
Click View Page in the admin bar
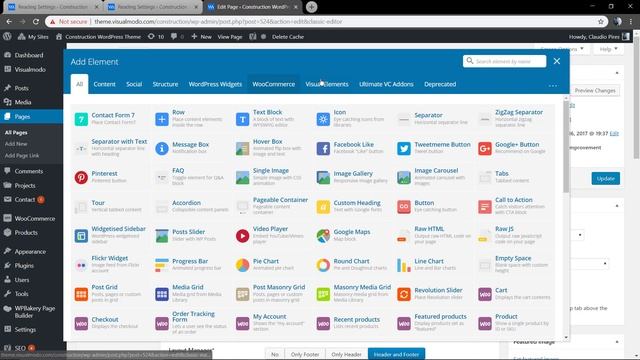click(x=230, y=37)
